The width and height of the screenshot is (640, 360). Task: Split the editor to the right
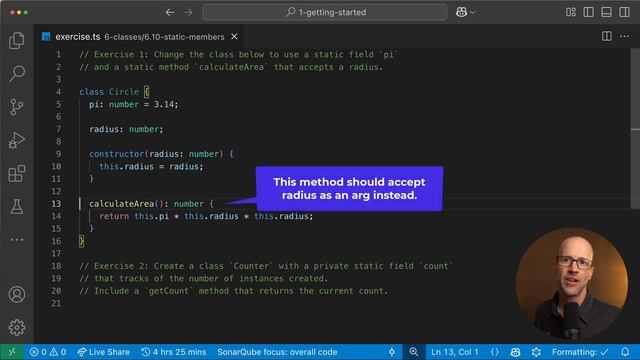607,36
